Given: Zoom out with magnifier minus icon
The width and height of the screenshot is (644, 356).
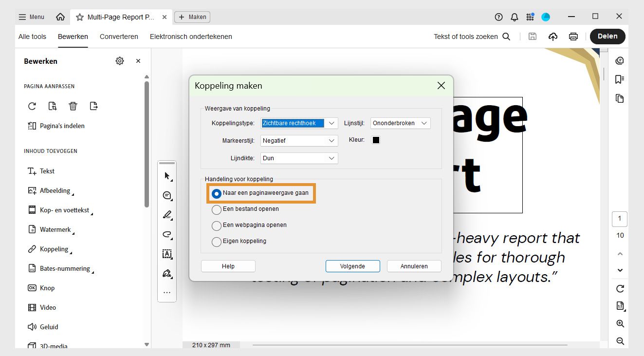Looking at the screenshot, I should click(620, 341).
